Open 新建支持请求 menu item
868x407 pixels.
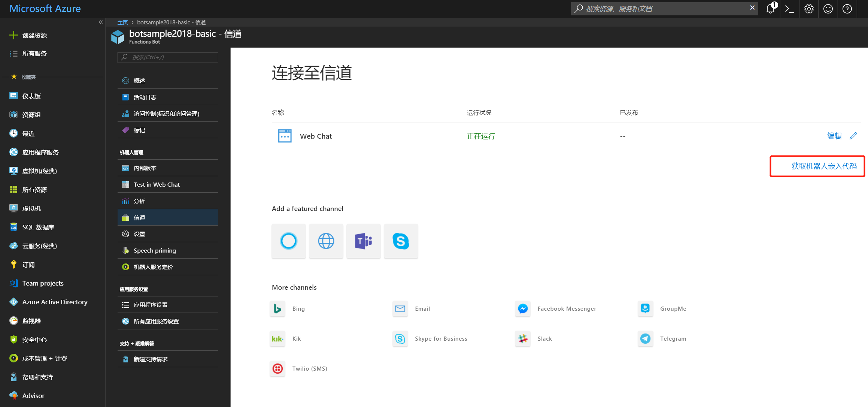[168, 359]
